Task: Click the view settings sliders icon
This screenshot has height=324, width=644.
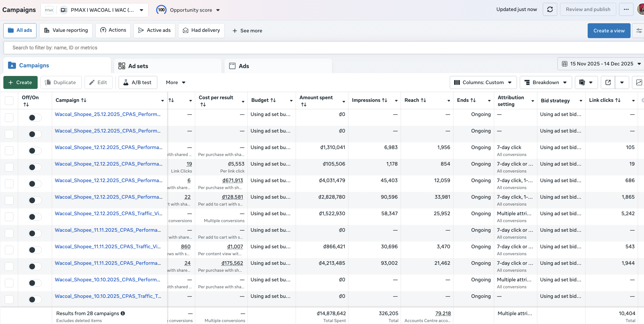Action: tap(639, 31)
